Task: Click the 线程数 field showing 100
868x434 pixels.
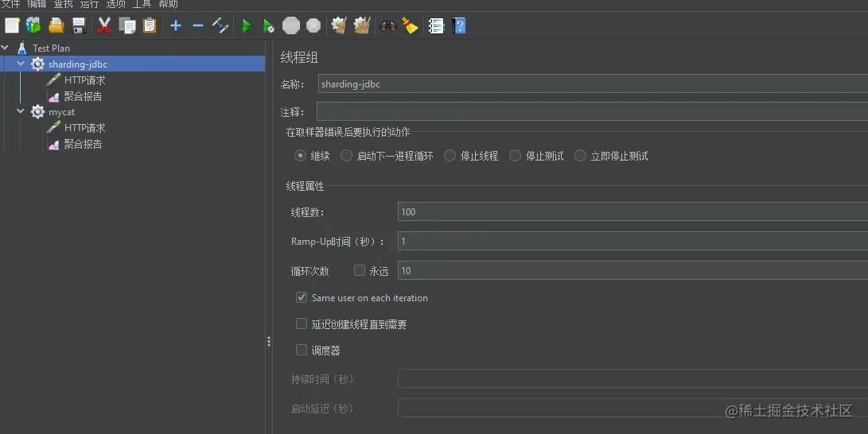Action: [x=633, y=211]
